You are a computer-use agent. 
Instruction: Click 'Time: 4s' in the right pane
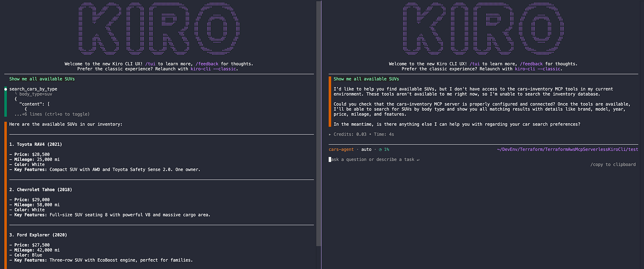[x=384, y=134]
